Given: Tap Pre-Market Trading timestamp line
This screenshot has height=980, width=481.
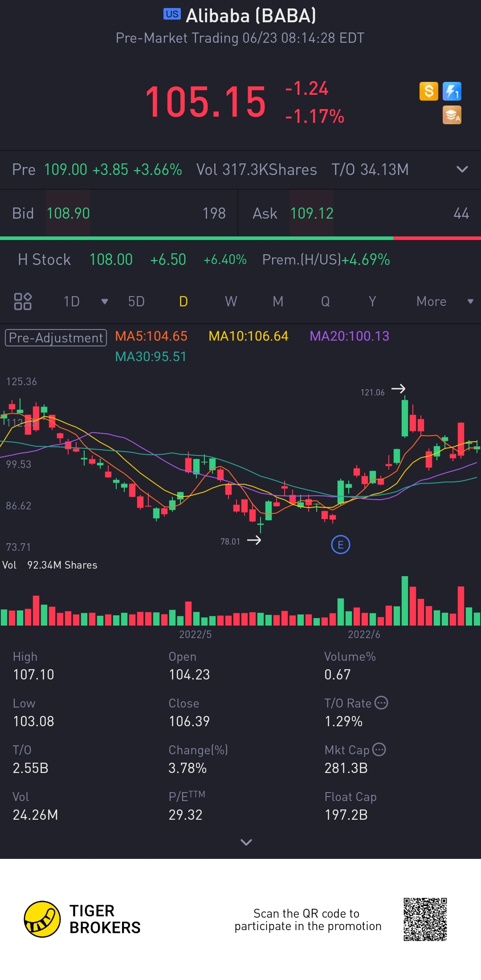Looking at the screenshot, I should pyautogui.click(x=240, y=38).
